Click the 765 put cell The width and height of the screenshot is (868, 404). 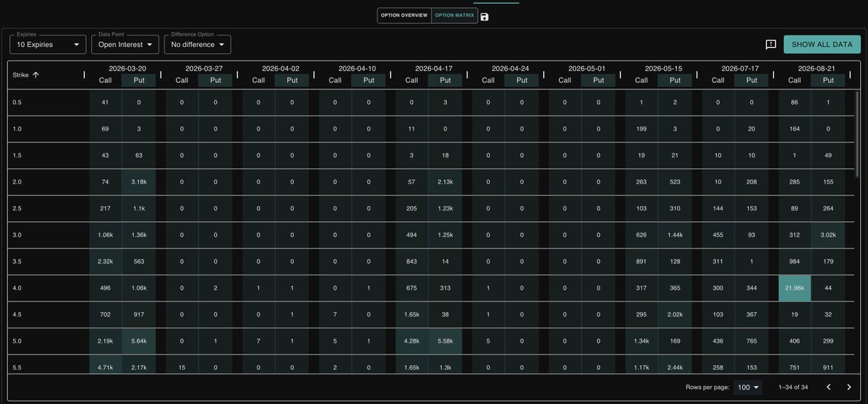tap(752, 340)
